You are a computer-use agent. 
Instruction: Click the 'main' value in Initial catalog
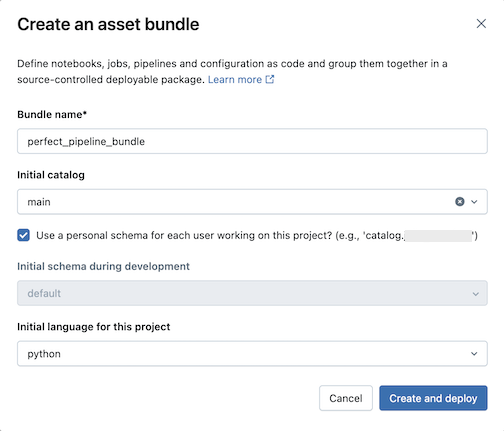click(x=39, y=202)
